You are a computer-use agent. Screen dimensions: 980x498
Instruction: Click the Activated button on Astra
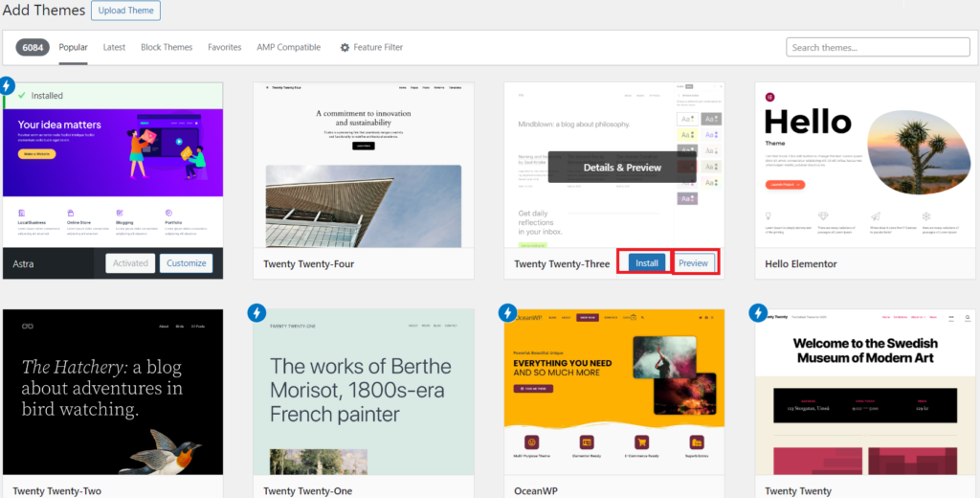pyautogui.click(x=130, y=263)
